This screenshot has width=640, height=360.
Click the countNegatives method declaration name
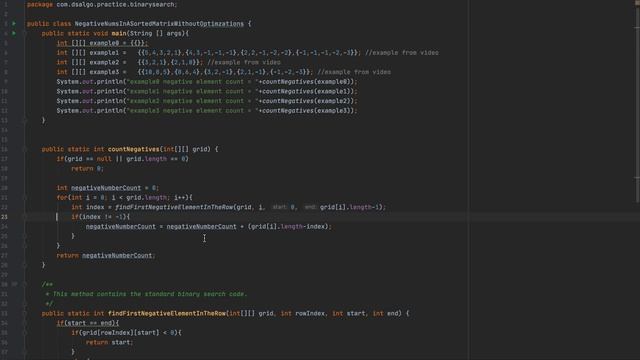click(x=133, y=149)
